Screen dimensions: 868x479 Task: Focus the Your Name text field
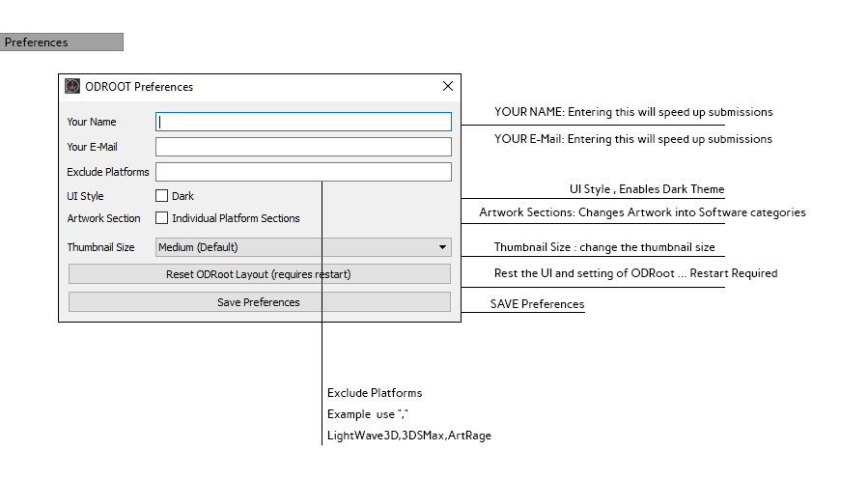[x=303, y=122]
